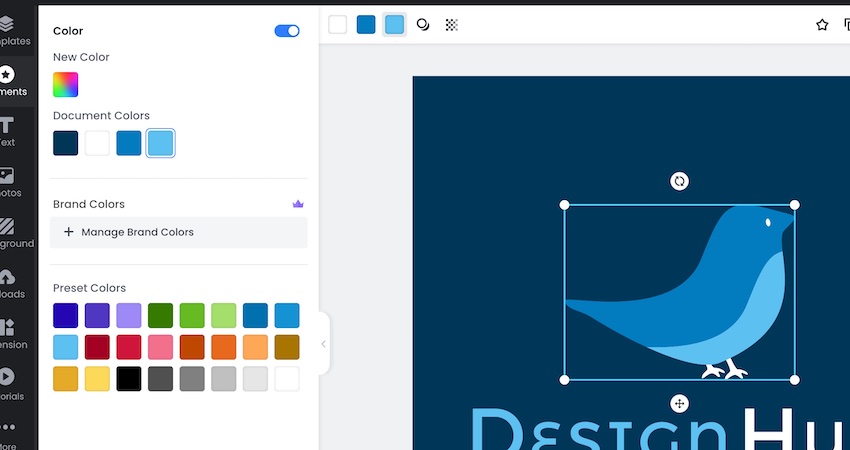Toggle the Color switch off

pyautogui.click(x=287, y=31)
